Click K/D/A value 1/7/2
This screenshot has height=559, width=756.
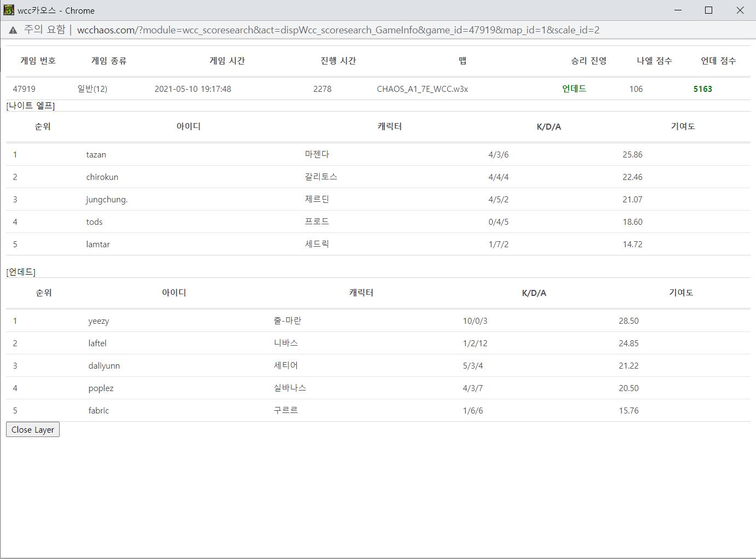tap(499, 244)
